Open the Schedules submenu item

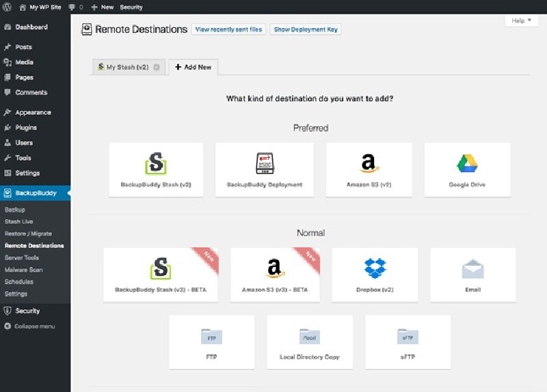(19, 281)
